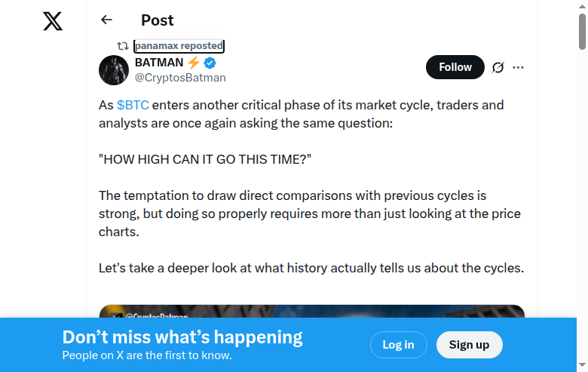Screen dimensions: 588x372
Task: Follow the BATMAN account
Action: tap(455, 67)
